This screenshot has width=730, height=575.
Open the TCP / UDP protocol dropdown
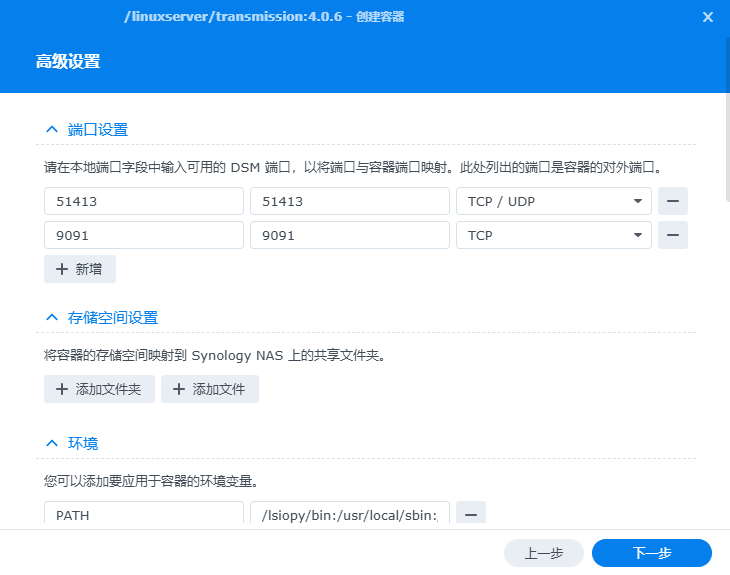point(553,201)
